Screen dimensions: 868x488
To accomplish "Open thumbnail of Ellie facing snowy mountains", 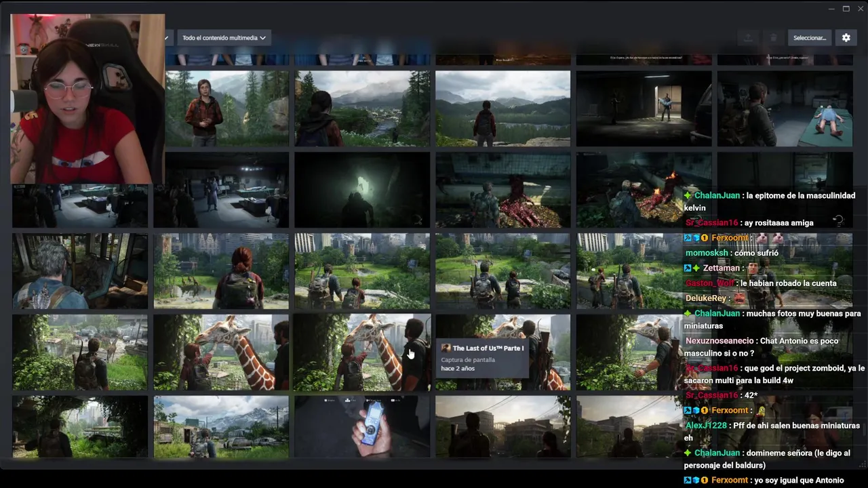I will pos(503,108).
